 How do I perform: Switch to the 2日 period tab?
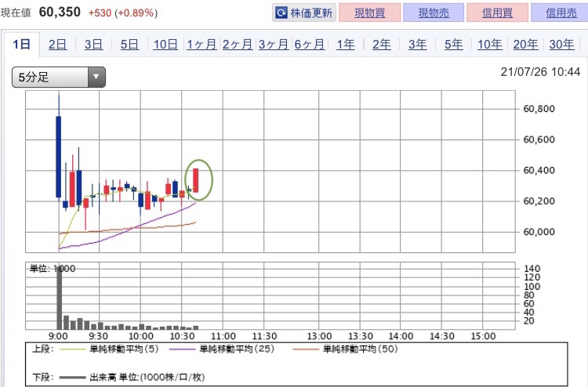[57, 45]
